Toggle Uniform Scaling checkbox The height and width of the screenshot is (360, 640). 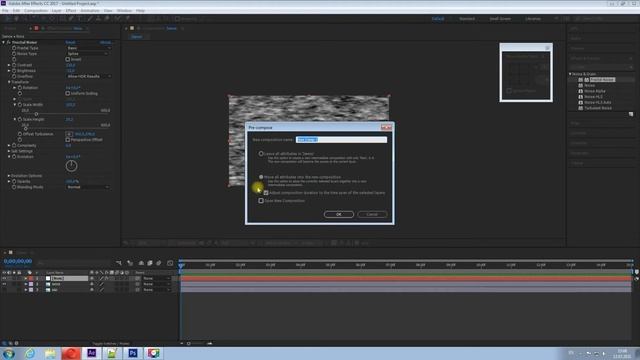click(68, 93)
